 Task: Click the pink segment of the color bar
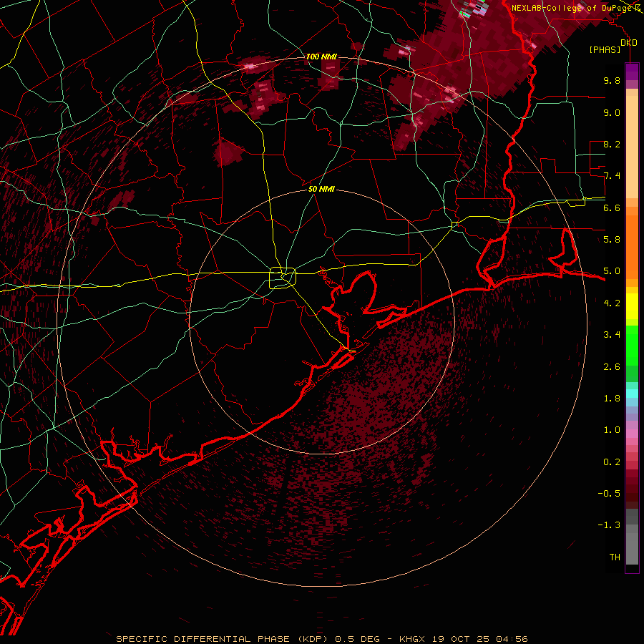click(x=632, y=434)
